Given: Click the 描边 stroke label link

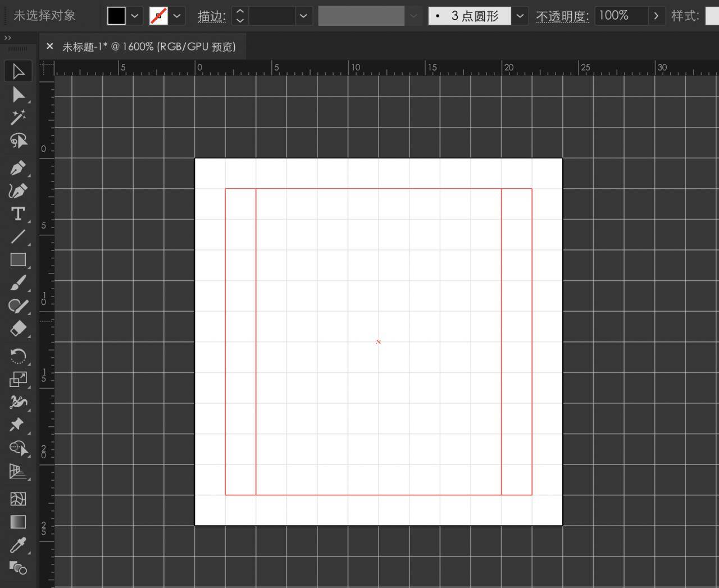Looking at the screenshot, I should click(x=212, y=16).
